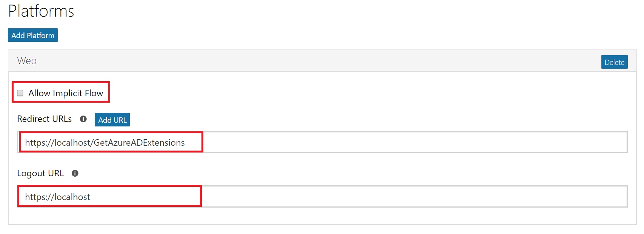Click the Logout URL label

(x=40, y=173)
